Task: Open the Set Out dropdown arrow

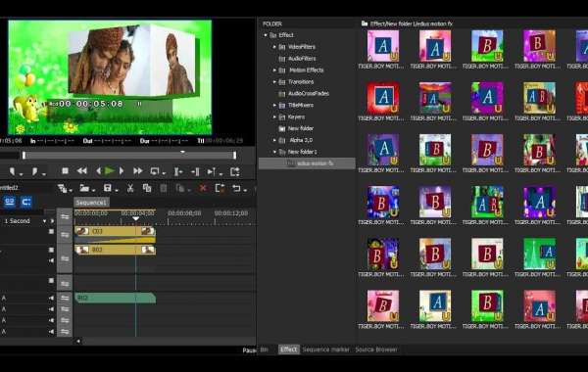Action: (44, 174)
